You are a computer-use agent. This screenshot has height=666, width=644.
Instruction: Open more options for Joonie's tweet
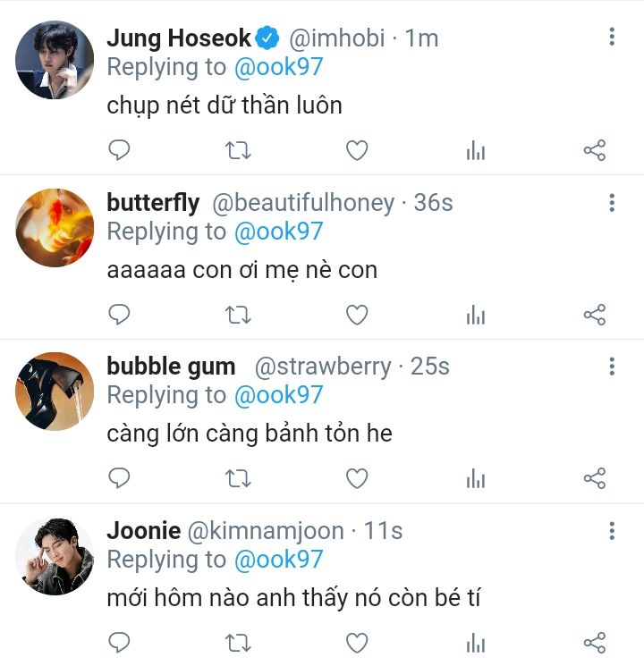(x=612, y=531)
